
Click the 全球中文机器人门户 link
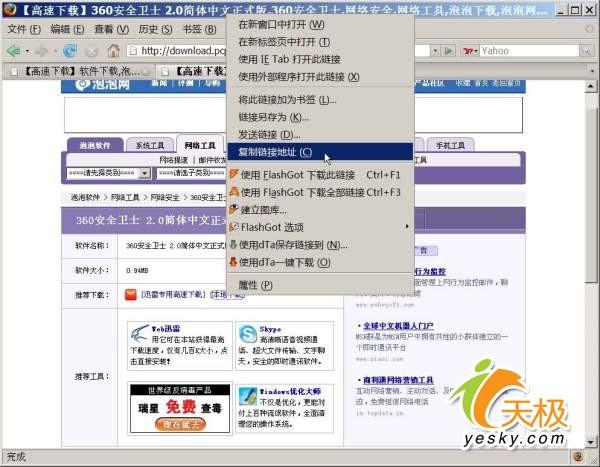[x=398, y=326]
